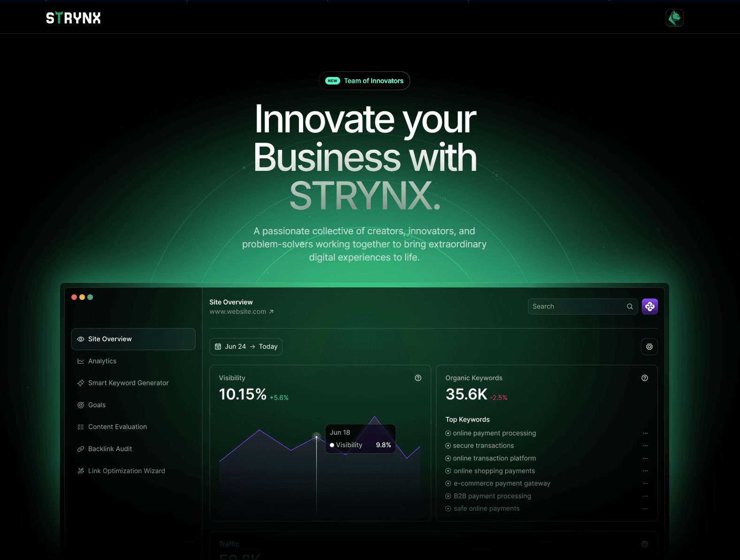740x560 pixels.
Task: Click the magnifier icon in the Search field
Action: (630, 307)
